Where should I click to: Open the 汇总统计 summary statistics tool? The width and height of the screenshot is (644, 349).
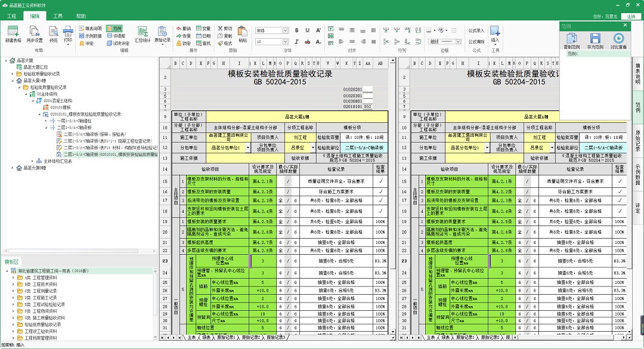tap(142, 35)
